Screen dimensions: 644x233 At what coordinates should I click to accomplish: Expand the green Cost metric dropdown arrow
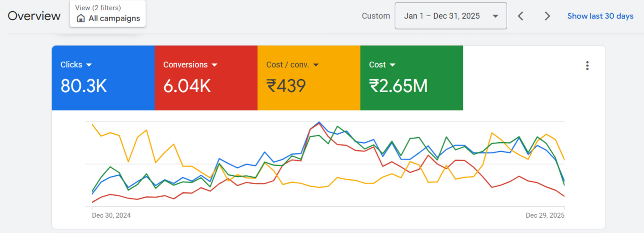coord(393,65)
